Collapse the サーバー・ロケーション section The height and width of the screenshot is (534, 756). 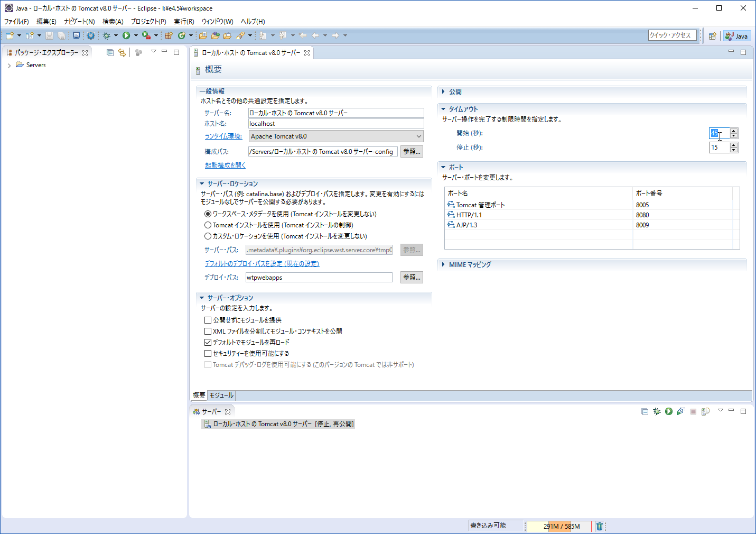point(202,183)
